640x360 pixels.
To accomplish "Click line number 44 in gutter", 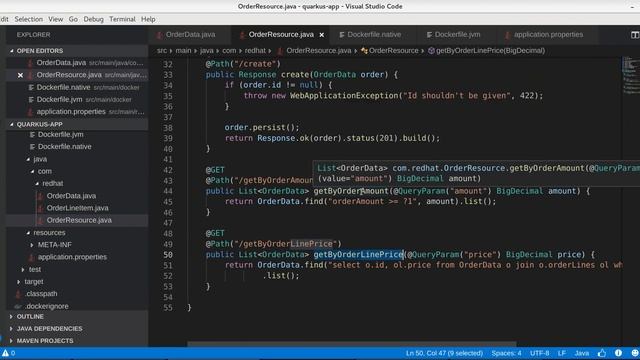I will pyautogui.click(x=167, y=191).
